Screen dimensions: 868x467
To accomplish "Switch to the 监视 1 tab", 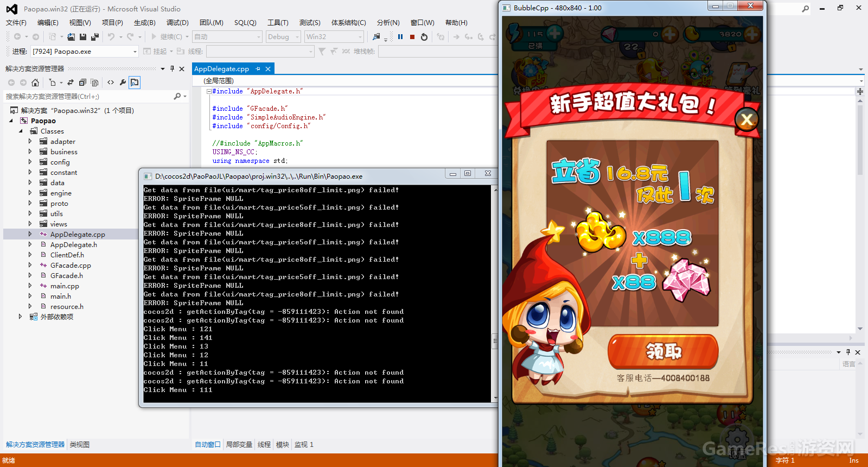I will (304, 445).
